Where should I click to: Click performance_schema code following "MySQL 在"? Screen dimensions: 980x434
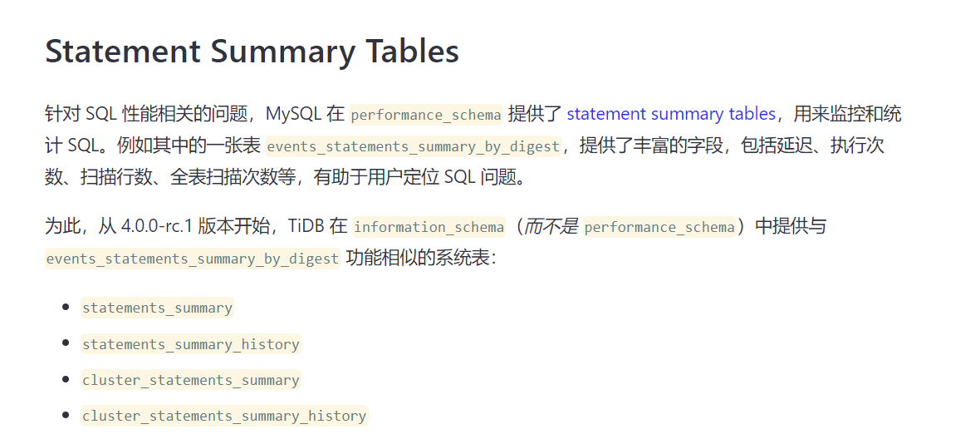pos(425,115)
